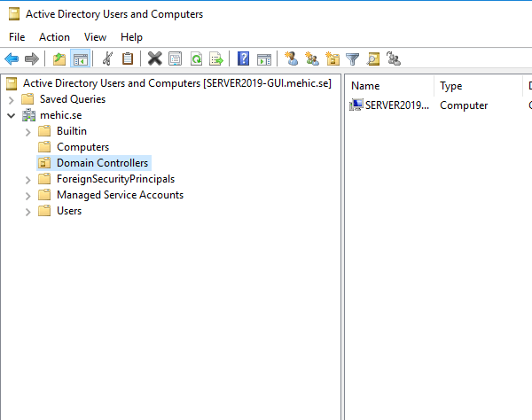Click the Delete X icon

click(154, 58)
